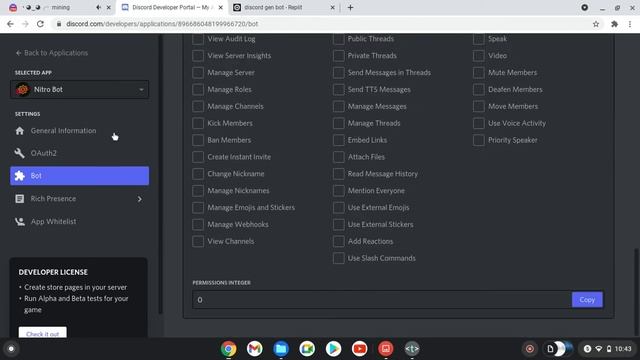Tick Read Message History checkbox
This screenshot has width=640, height=360.
click(x=338, y=174)
